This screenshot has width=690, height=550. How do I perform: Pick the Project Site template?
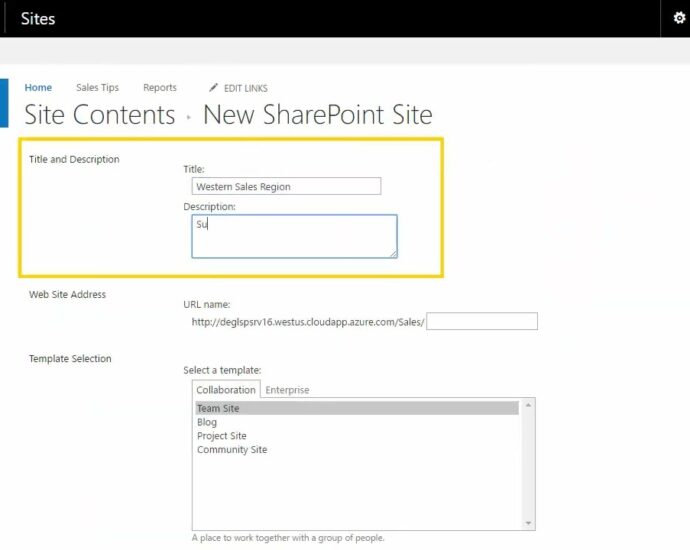(x=221, y=436)
